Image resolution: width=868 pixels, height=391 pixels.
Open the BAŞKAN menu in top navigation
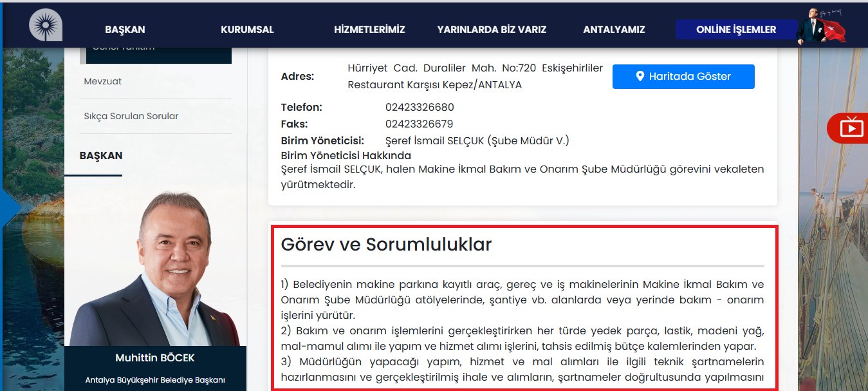point(125,30)
